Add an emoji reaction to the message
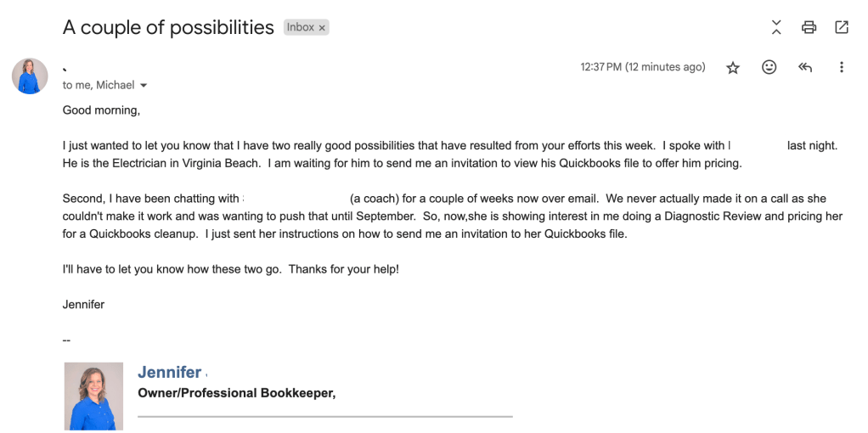868x433 pixels. click(769, 67)
